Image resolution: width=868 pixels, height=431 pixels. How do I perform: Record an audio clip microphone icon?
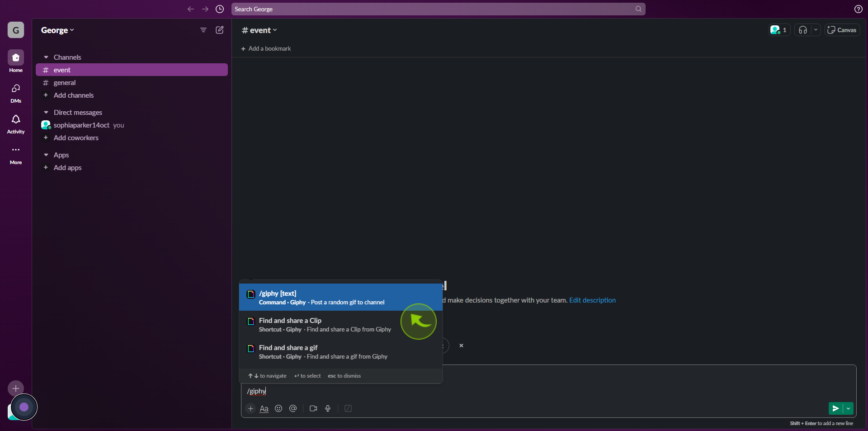pos(328,409)
